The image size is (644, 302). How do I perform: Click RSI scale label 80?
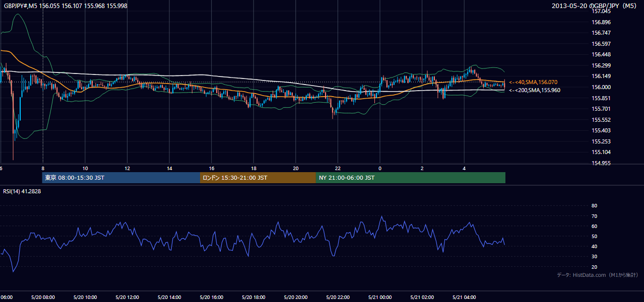point(594,206)
